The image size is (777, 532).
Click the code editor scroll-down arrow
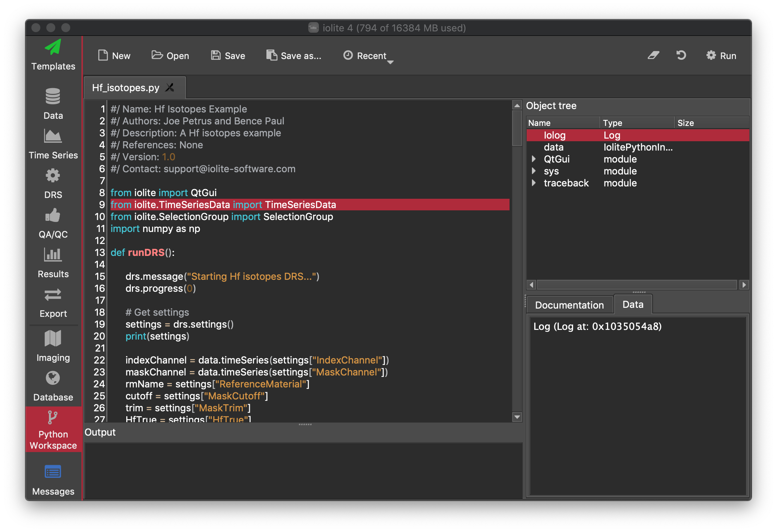click(x=517, y=417)
